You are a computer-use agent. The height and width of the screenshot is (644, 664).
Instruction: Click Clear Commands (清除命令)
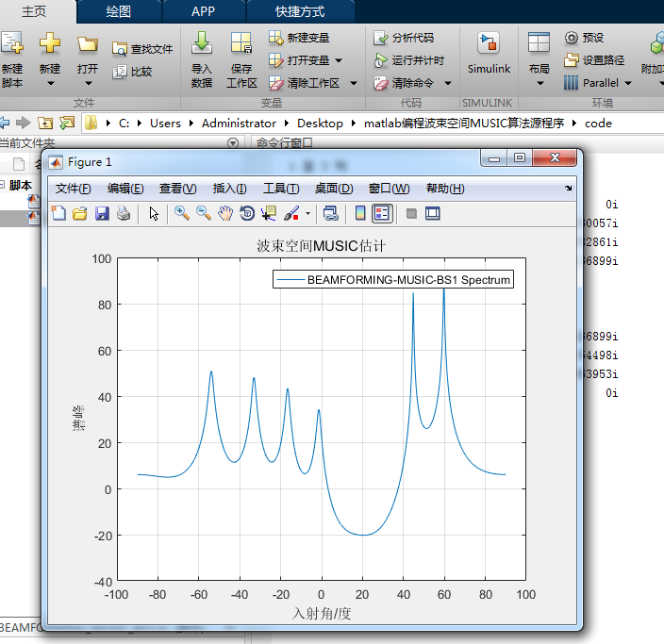(404, 83)
